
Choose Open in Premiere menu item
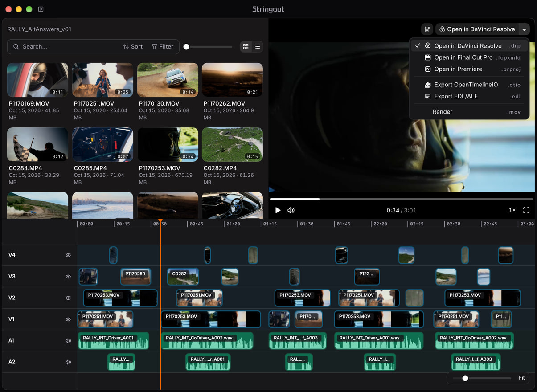[469, 69]
